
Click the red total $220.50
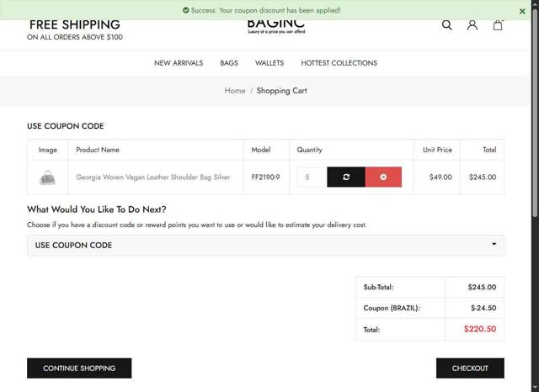(x=480, y=329)
